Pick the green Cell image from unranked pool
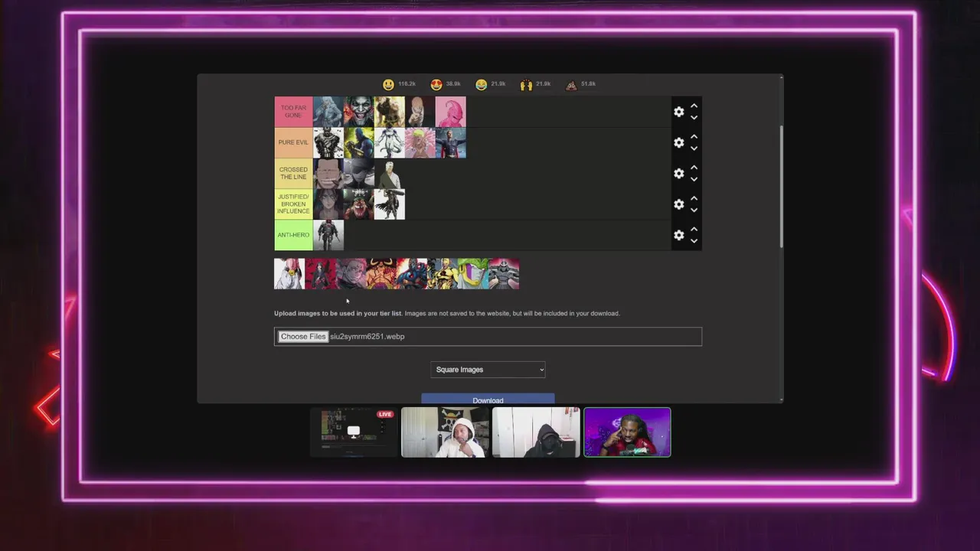980x551 pixels. click(x=473, y=274)
